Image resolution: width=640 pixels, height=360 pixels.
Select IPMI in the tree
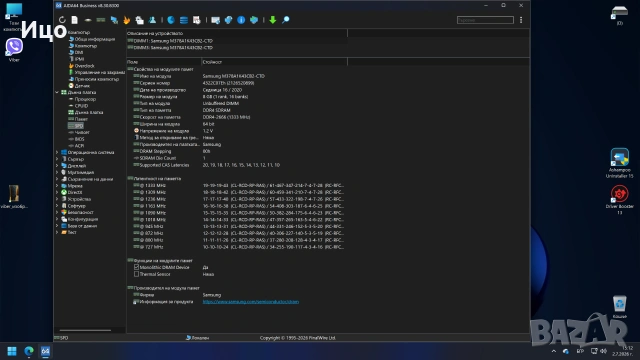tap(76, 59)
